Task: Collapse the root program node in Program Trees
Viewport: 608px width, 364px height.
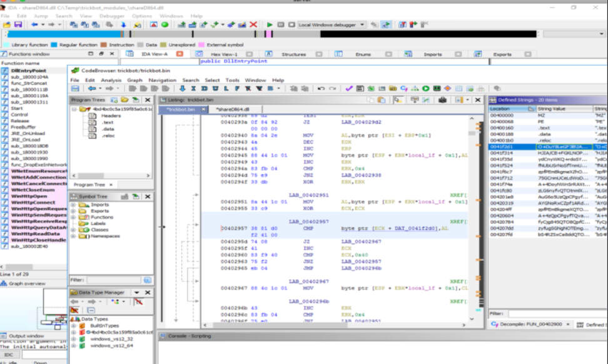Action: coord(74,109)
